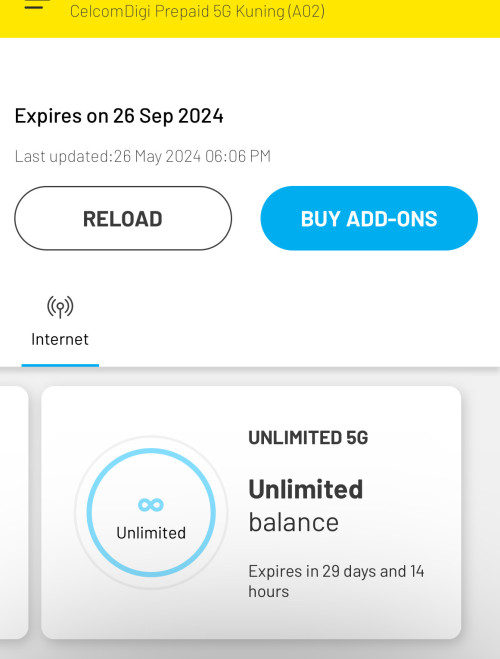The height and width of the screenshot is (659, 500).
Task: Tap the Internet antenna signal icon
Action: click(60, 307)
